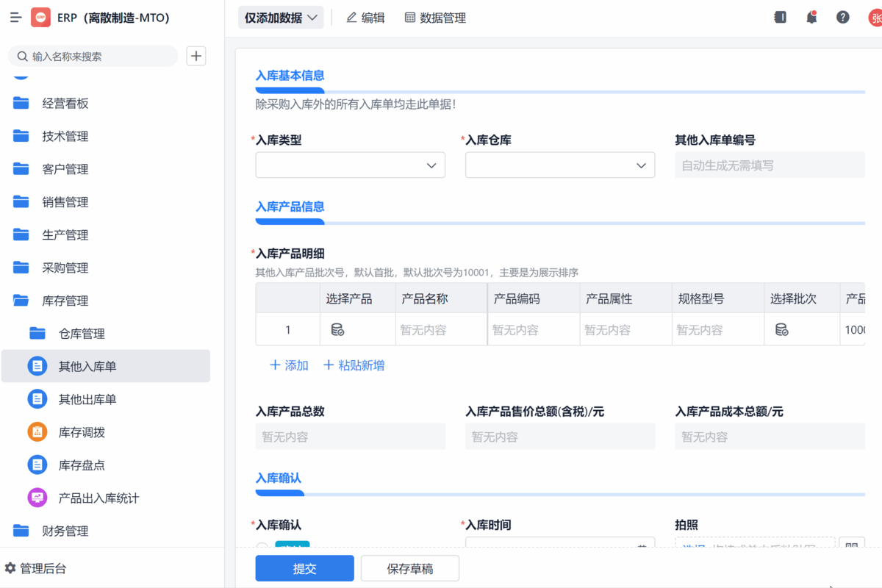Click the 保存草稿 button
882x588 pixels.
[409, 568]
